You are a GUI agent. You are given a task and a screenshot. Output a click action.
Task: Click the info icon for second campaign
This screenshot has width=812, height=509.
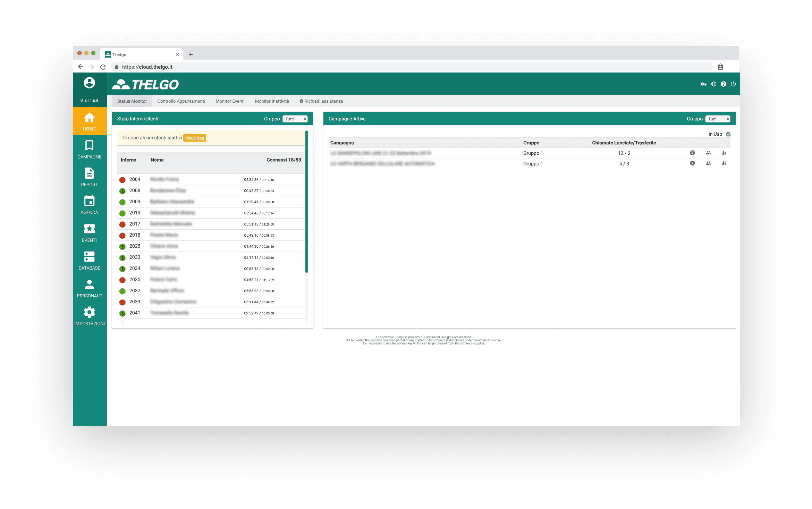[x=692, y=164]
